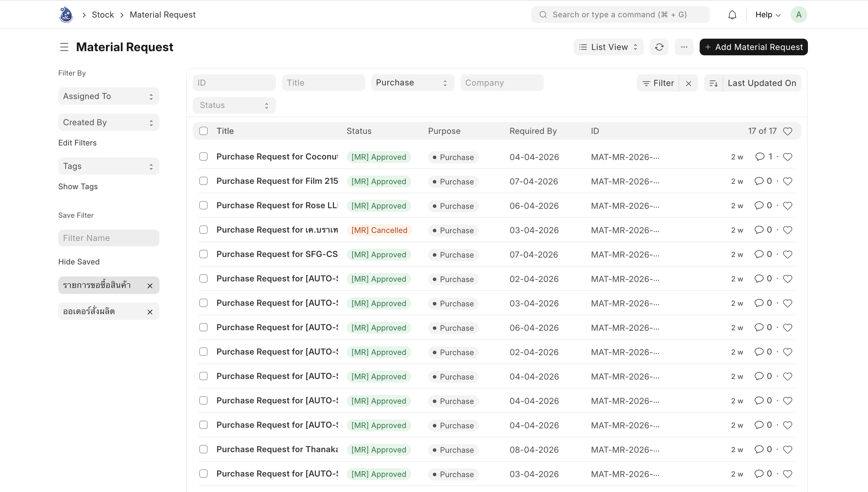868x492 pixels.
Task: Open the Filter button
Action: point(658,83)
